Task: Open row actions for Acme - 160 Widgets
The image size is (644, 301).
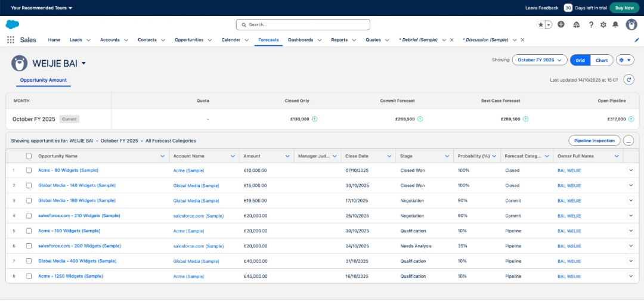Action: 631,231
